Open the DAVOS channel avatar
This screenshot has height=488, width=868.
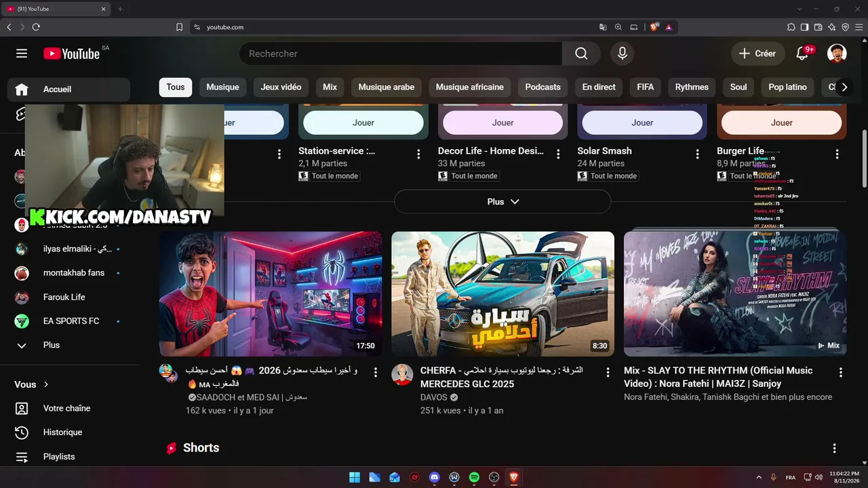402,375
